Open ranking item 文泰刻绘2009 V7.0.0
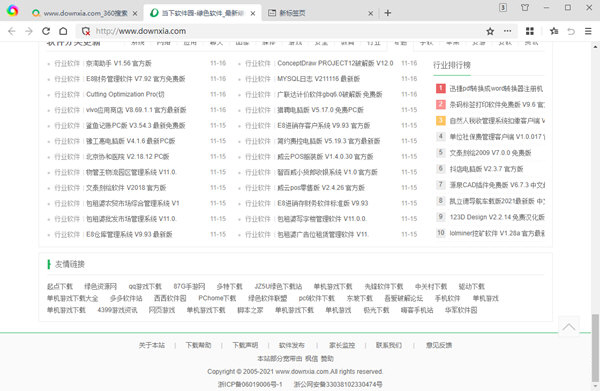The height and width of the screenshot is (391, 600). click(490, 153)
